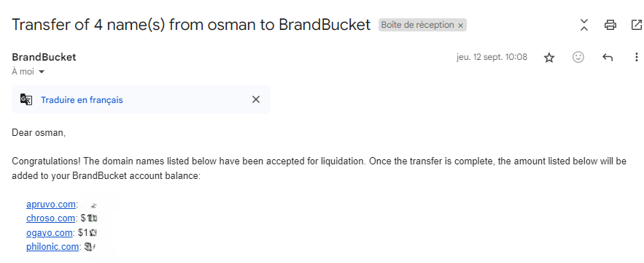Reply to BrandBucket with arrow icon

coord(608,57)
